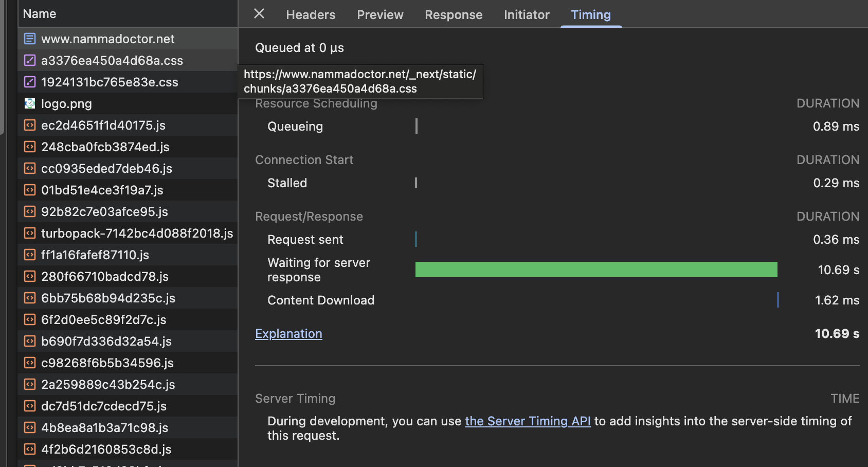868x467 pixels.
Task: Close the request details panel
Action: (x=259, y=14)
